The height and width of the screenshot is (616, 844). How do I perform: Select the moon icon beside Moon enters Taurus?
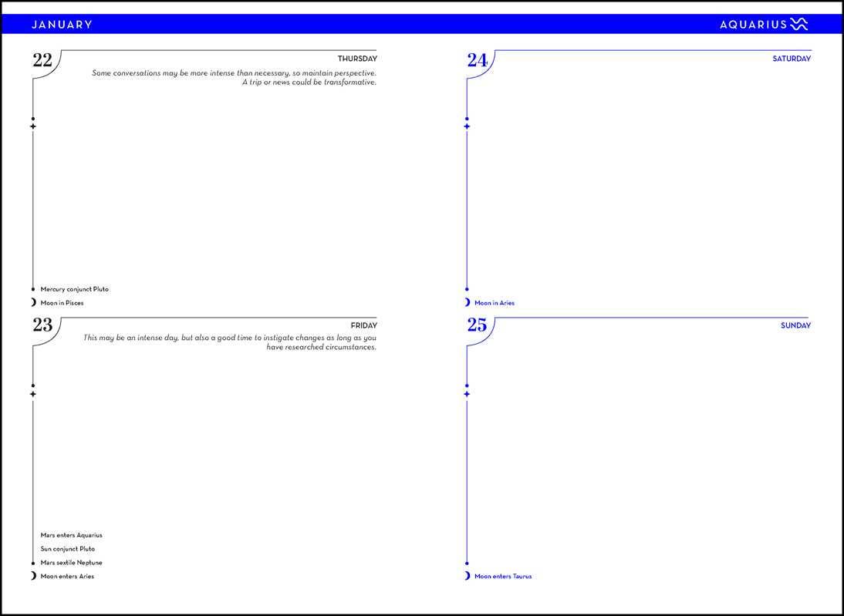pos(468,576)
